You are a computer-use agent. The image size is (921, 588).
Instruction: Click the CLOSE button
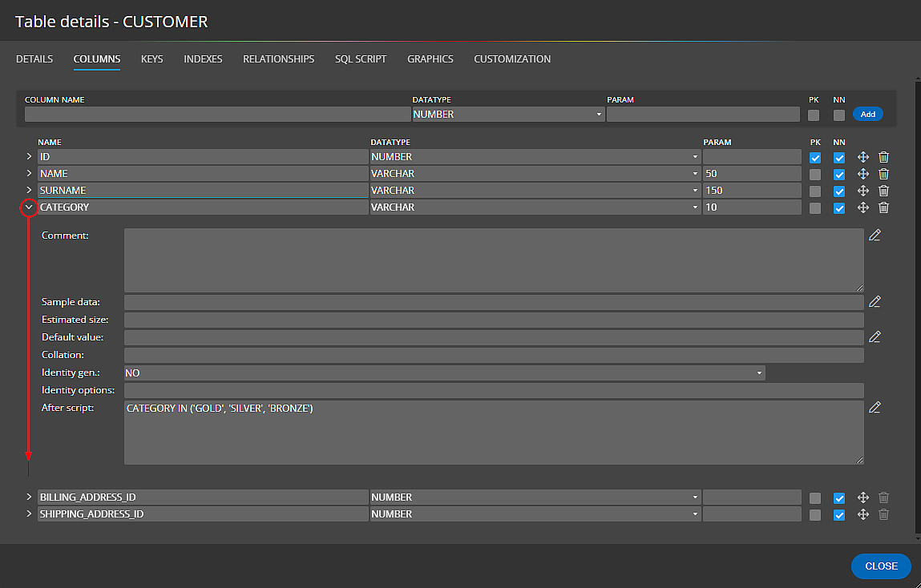[881, 566]
